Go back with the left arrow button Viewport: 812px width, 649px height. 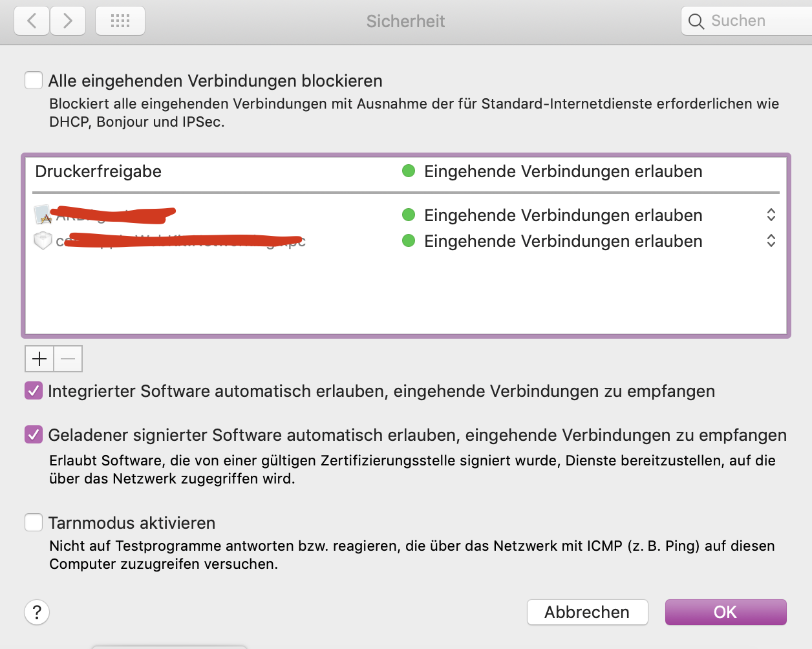[32, 21]
